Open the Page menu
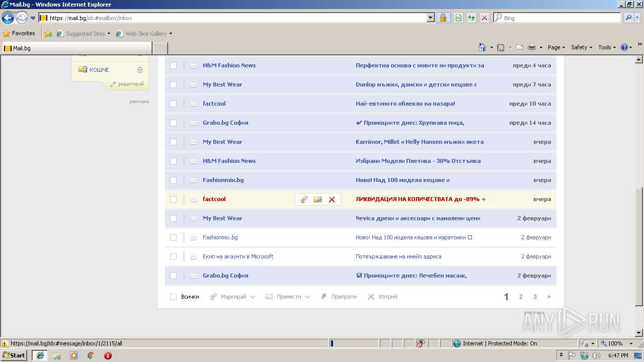 pos(556,47)
